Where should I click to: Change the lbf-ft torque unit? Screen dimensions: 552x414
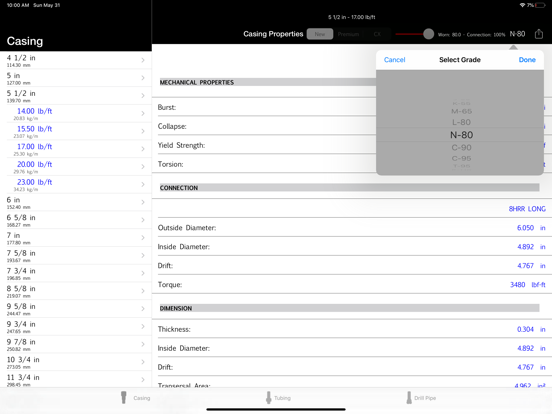click(538, 284)
